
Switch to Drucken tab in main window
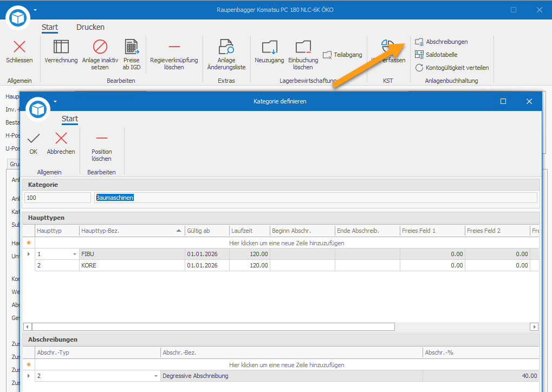pos(90,27)
